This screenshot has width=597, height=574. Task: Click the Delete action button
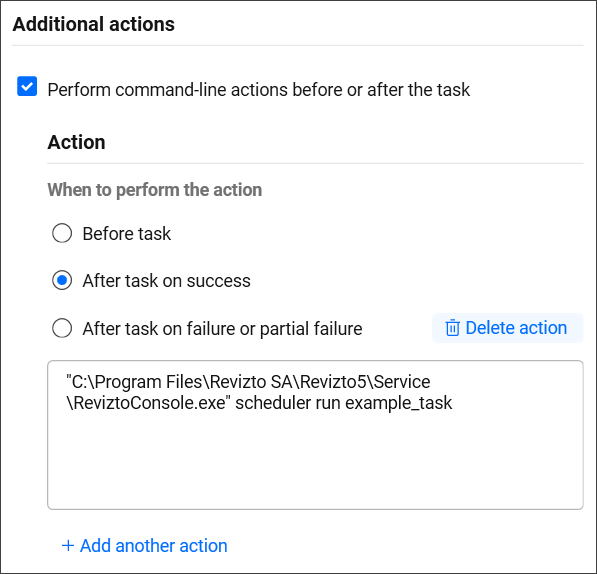pyautogui.click(x=508, y=328)
